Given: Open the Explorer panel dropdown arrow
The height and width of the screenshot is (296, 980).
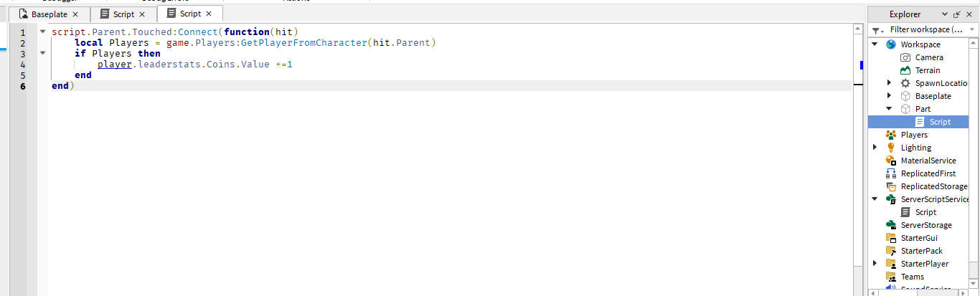Looking at the screenshot, I should point(947,14).
